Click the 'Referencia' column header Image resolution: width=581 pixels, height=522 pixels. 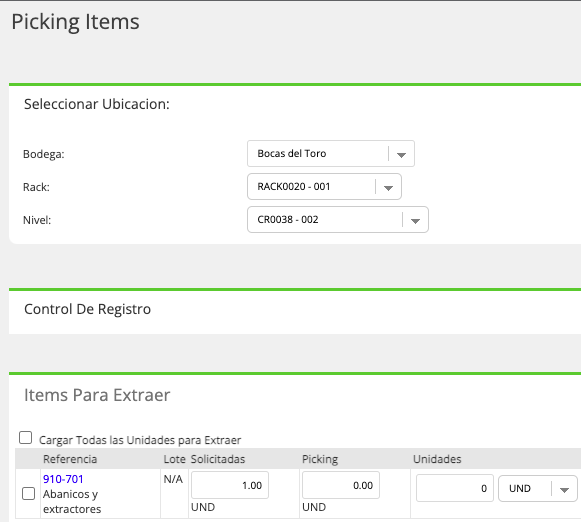70,459
